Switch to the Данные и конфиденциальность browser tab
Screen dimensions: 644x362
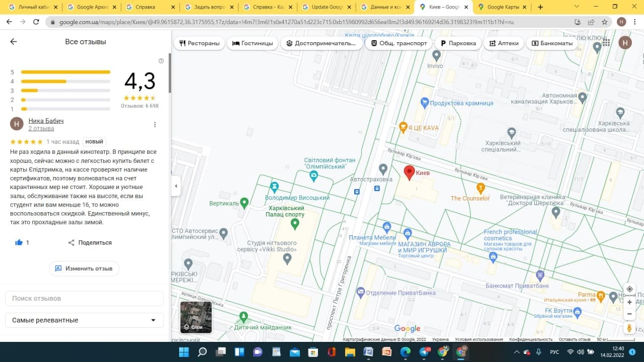(x=385, y=7)
